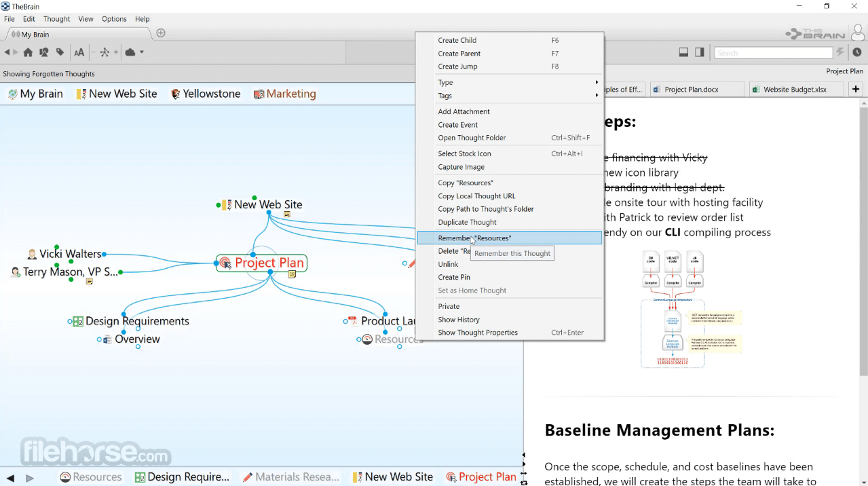Select Add Attachment menu item
Image resolution: width=868 pixels, height=486 pixels.
click(x=510, y=112)
